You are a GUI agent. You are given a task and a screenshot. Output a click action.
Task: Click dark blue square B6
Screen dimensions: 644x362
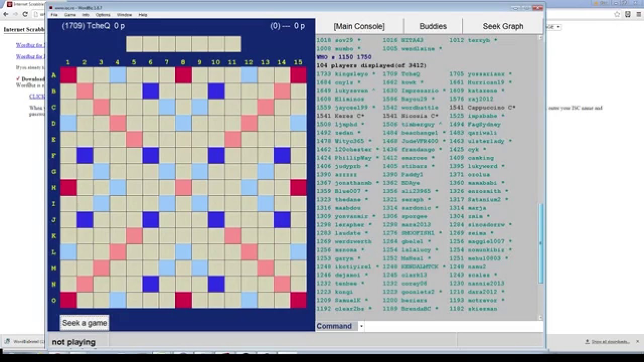coord(150,91)
